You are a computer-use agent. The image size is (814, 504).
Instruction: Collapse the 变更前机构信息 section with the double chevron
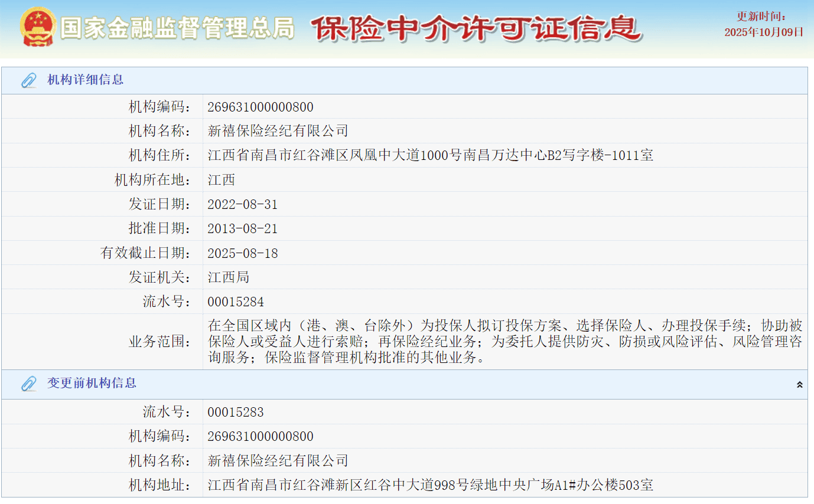(x=799, y=385)
